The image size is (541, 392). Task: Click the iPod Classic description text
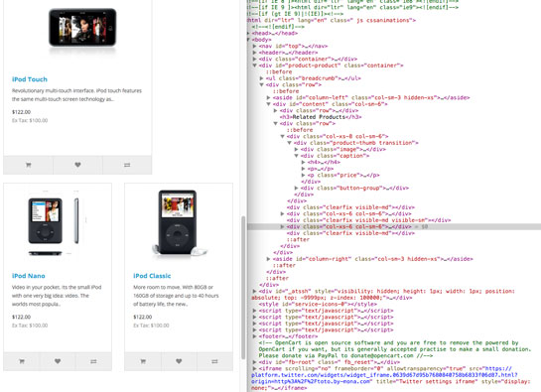176,296
